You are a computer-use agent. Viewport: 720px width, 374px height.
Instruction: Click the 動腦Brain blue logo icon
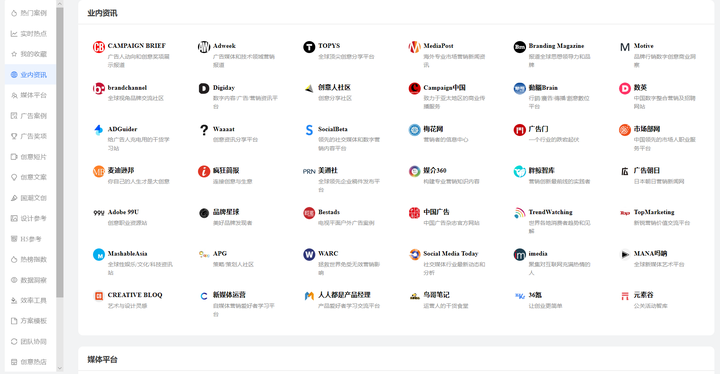(x=519, y=88)
